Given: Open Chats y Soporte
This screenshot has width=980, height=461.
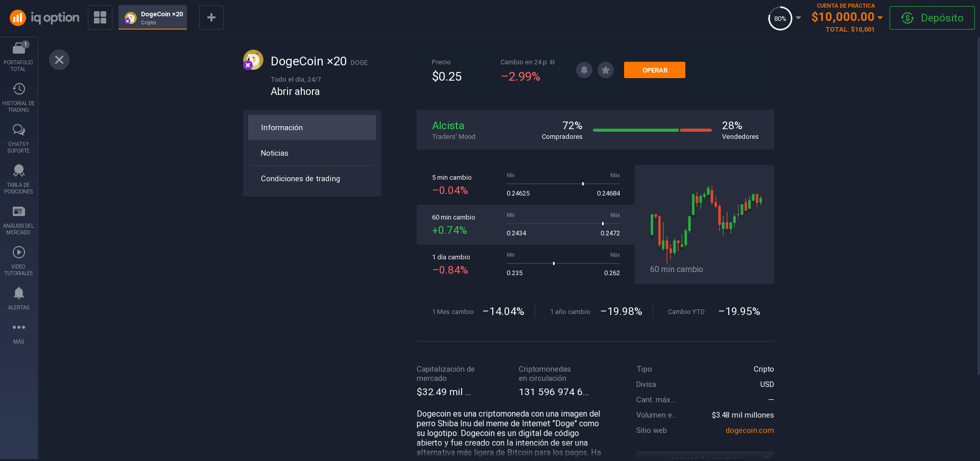Looking at the screenshot, I should pyautogui.click(x=18, y=138).
